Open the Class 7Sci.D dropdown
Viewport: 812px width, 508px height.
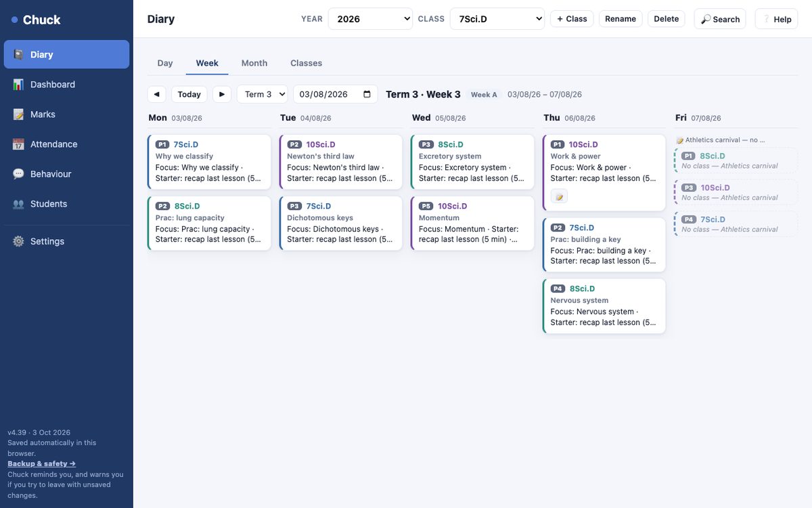point(497,19)
